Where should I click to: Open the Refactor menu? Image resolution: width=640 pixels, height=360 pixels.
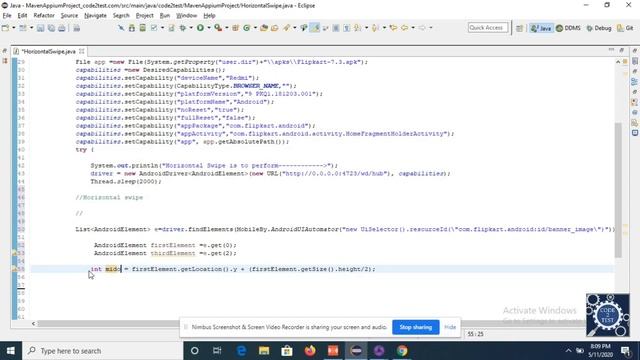[x=44, y=16]
